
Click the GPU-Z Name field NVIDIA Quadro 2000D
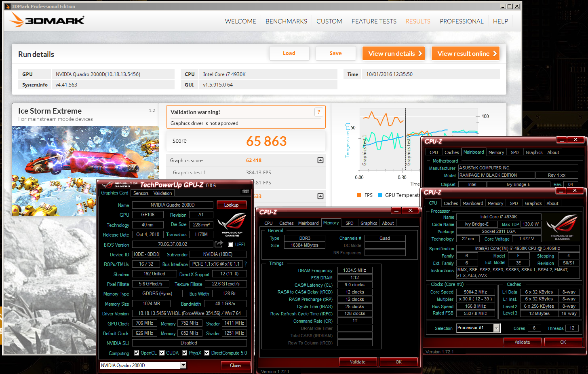pyautogui.click(x=173, y=205)
